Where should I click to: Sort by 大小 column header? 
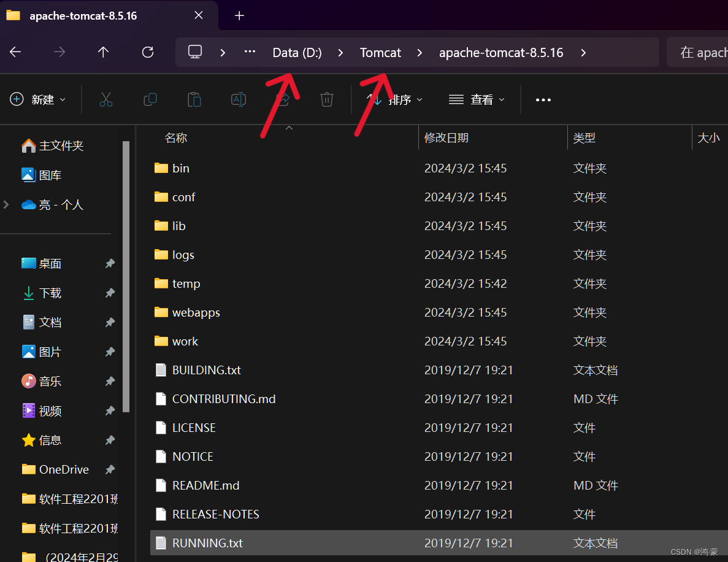[708, 138]
